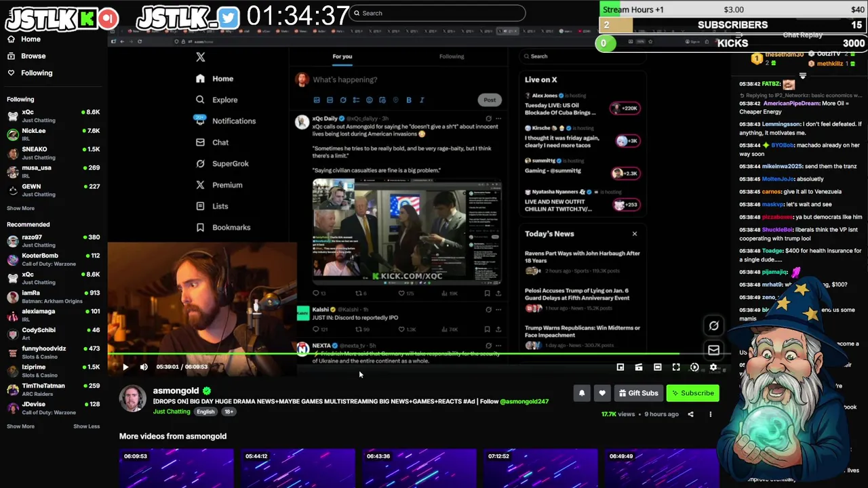Click the floating Grok icon on X page
This screenshot has width=868, height=488.
tap(714, 326)
